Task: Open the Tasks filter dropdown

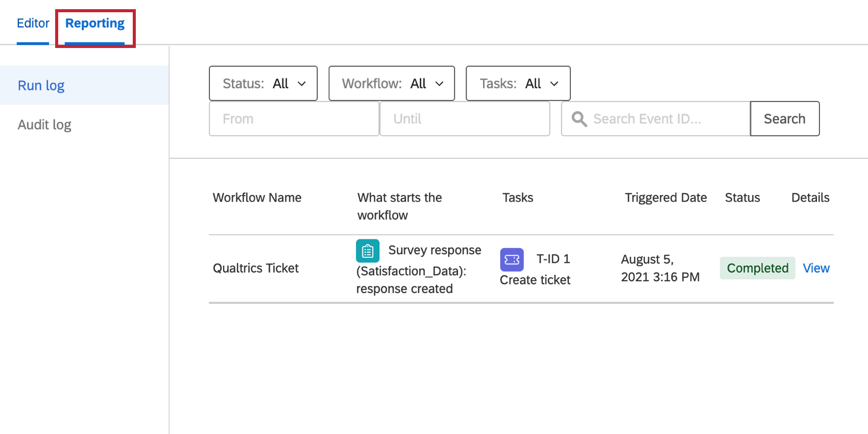Action: (518, 83)
